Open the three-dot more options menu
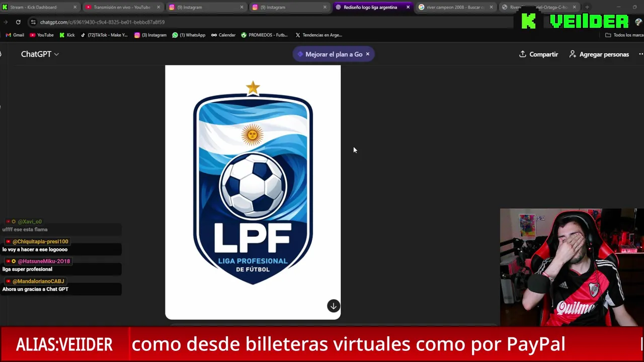This screenshot has height=362, width=644. coord(640,54)
